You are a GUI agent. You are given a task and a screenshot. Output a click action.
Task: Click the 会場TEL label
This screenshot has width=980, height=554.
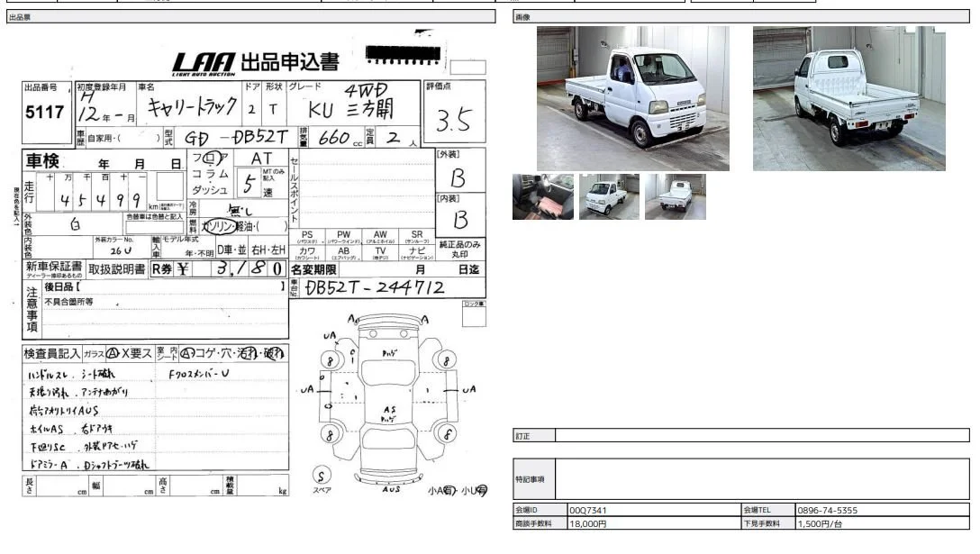click(x=768, y=510)
